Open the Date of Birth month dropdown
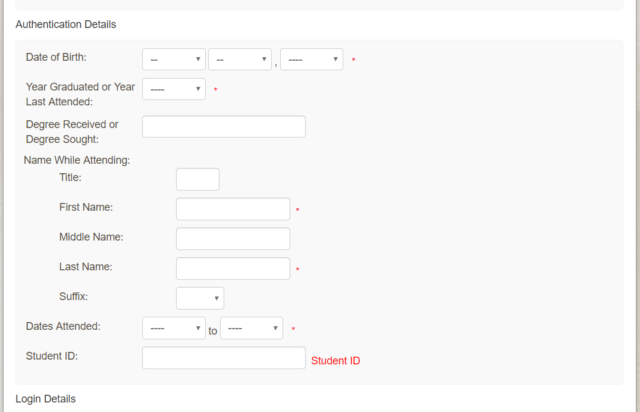The height and width of the screenshot is (412, 640). pos(174,60)
